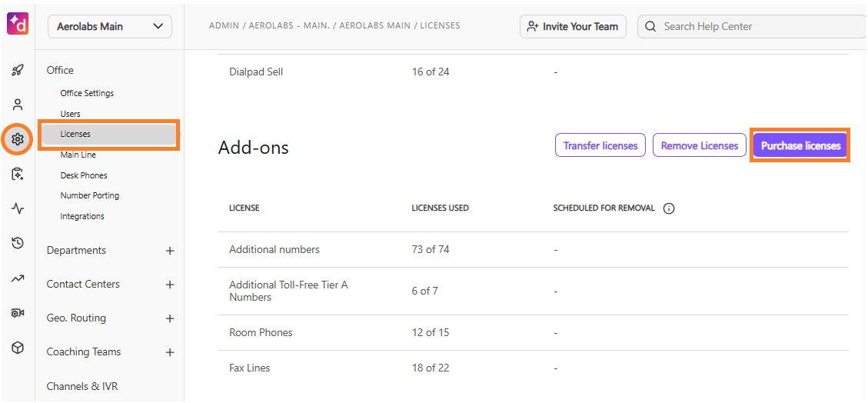Image resolution: width=868 pixels, height=403 pixels.
Task: Open the gear admin settings icon
Action: 18,139
